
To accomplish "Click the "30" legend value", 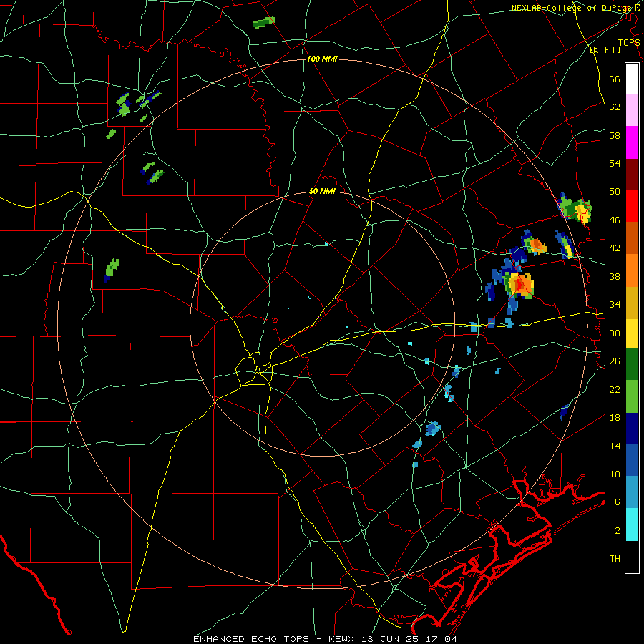I will [615, 333].
